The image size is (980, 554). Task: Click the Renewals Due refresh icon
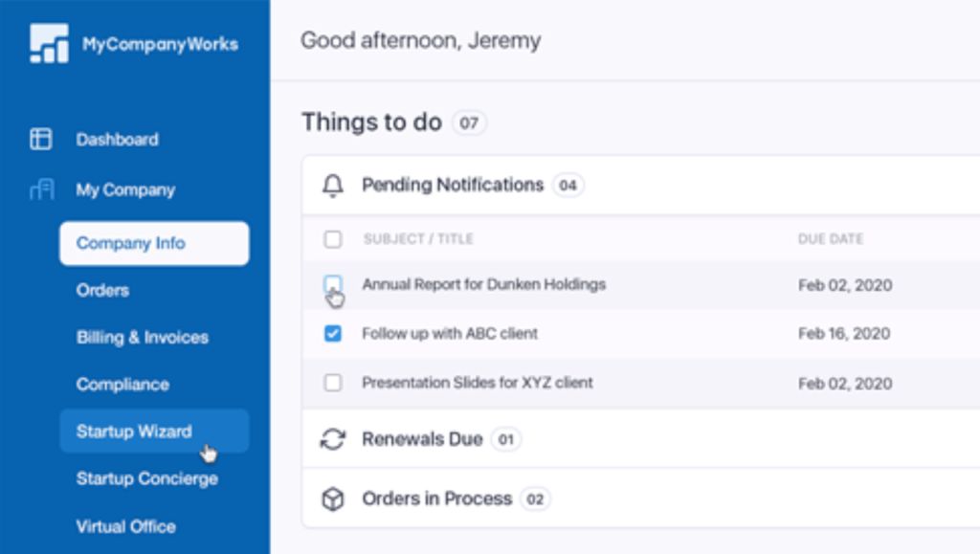(x=332, y=439)
